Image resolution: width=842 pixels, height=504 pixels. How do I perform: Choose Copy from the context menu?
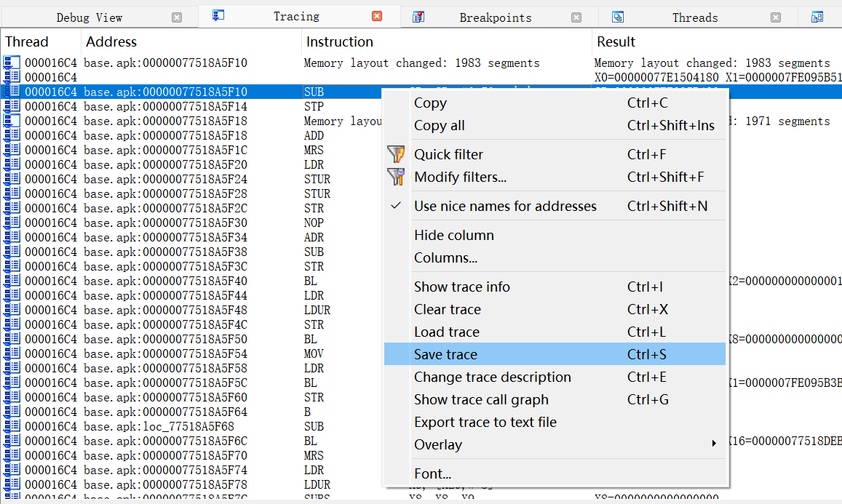[x=555, y=103]
